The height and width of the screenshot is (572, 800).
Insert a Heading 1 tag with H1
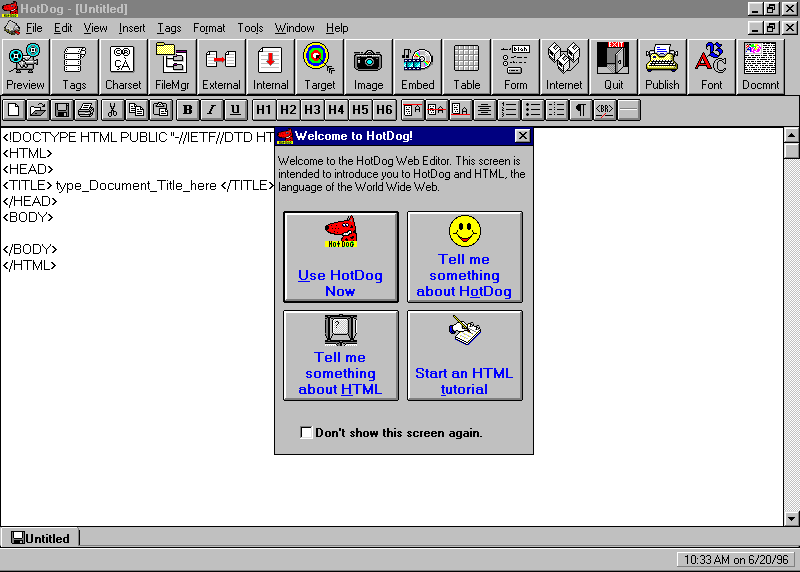264,110
